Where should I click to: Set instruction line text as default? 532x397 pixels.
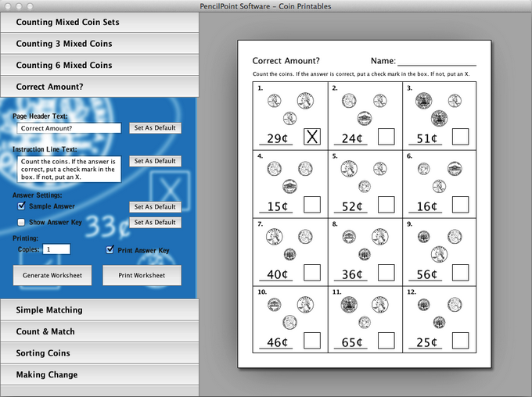coord(154,161)
